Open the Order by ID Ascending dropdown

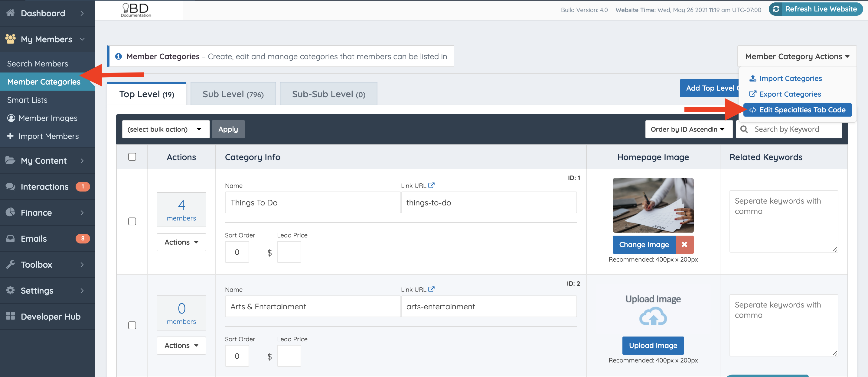click(688, 129)
